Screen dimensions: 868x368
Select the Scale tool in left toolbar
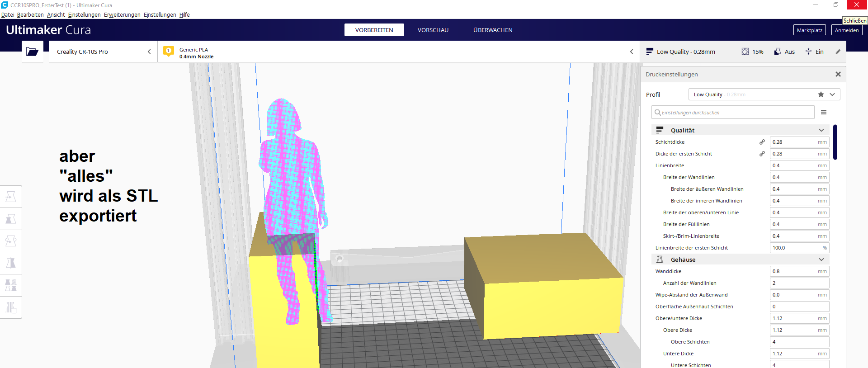coord(11,219)
